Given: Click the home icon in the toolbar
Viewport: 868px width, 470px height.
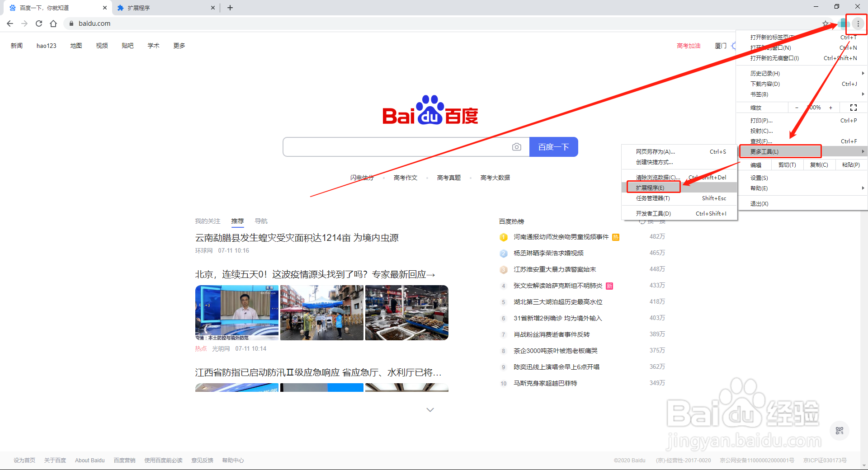Looking at the screenshot, I should click(x=53, y=23).
